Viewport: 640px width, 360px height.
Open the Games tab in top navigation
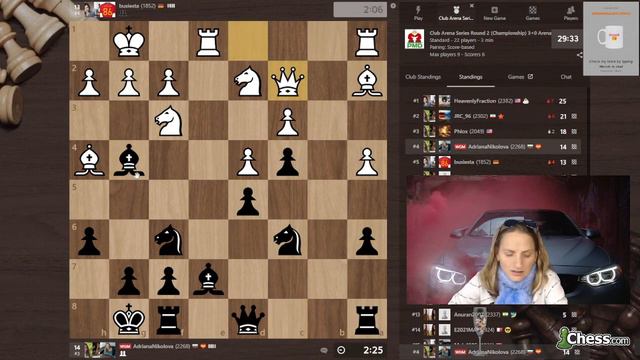(x=533, y=13)
